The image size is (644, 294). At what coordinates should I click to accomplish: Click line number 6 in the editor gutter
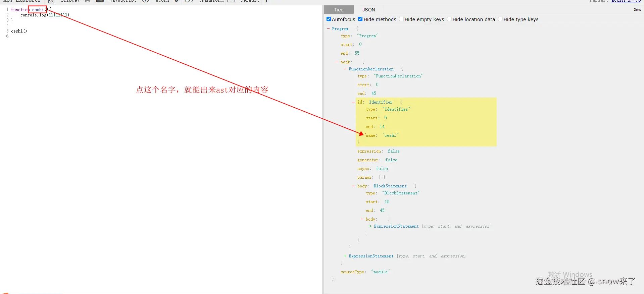click(7, 37)
